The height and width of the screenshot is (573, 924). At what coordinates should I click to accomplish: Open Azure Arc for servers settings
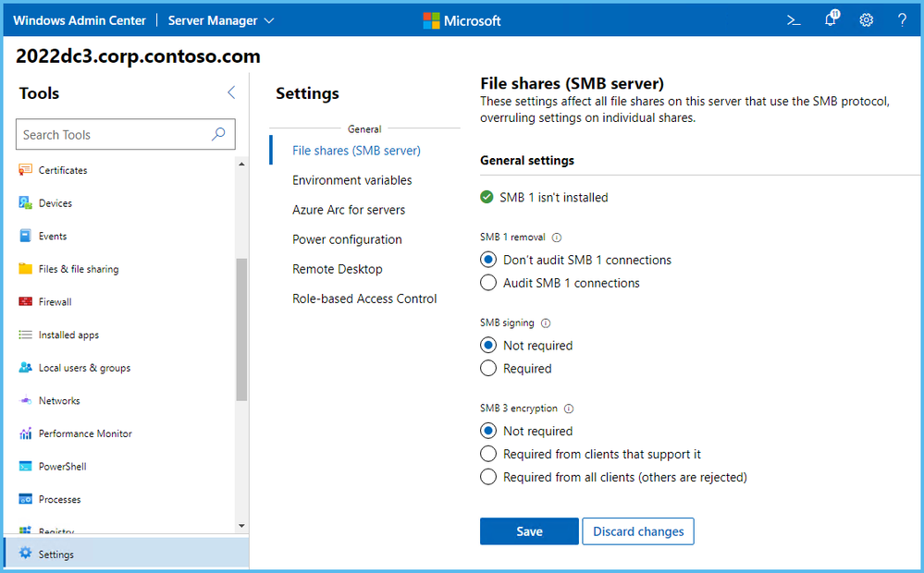click(x=349, y=210)
